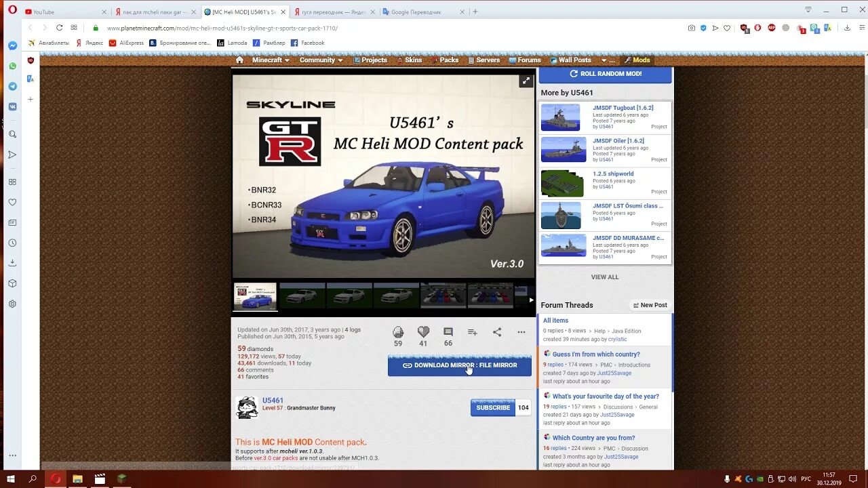The image size is (868, 488).
Task: Switch to the Google Переводчик tab
Action: pyautogui.click(x=424, y=12)
